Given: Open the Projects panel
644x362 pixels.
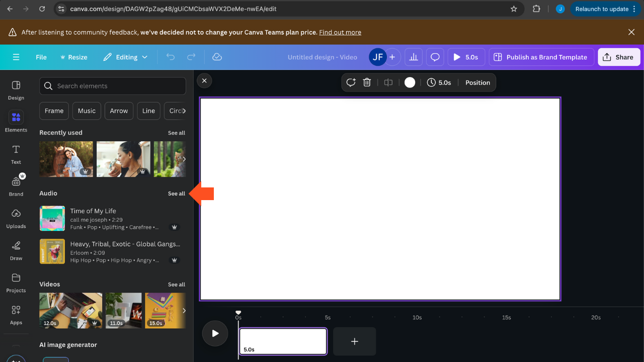Looking at the screenshot, I should tap(16, 282).
